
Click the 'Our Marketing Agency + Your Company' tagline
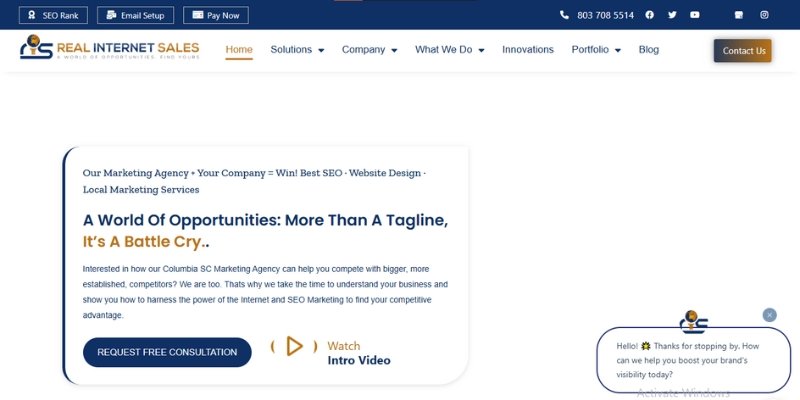tap(255, 181)
